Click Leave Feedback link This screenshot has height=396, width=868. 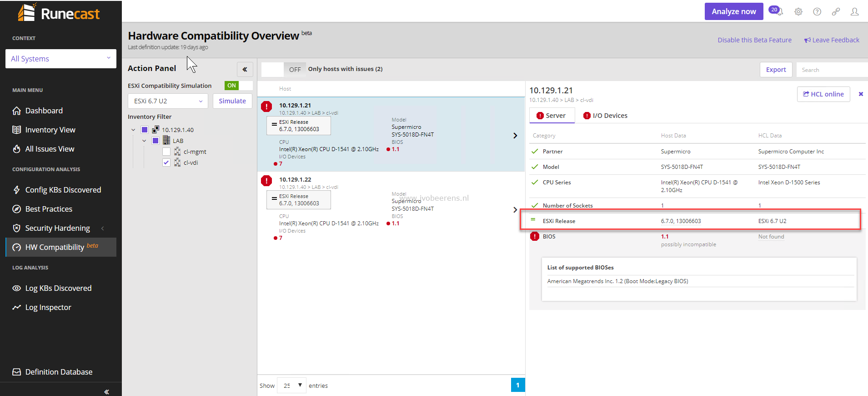[832, 40]
